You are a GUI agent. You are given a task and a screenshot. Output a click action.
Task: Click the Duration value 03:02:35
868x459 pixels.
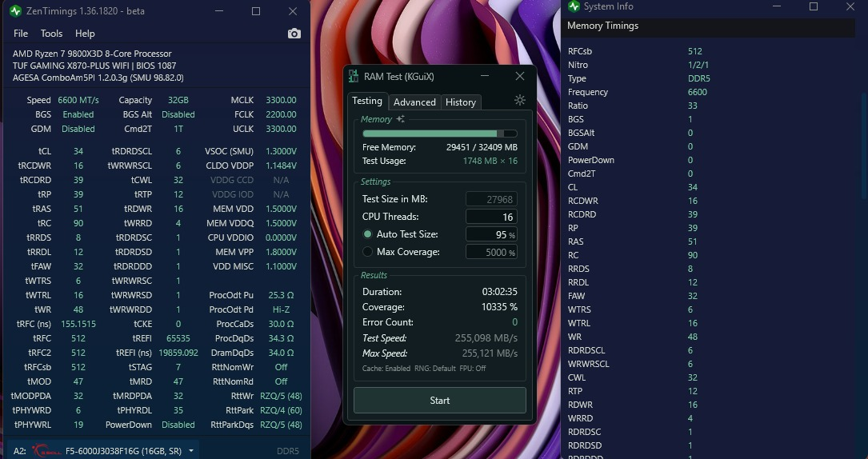click(x=499, y=291)
